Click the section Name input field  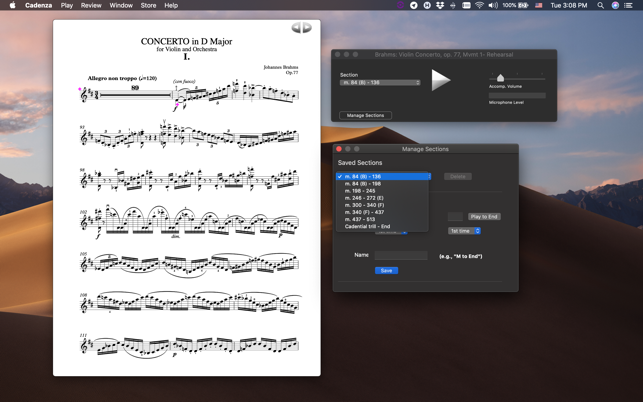(401, 256)
